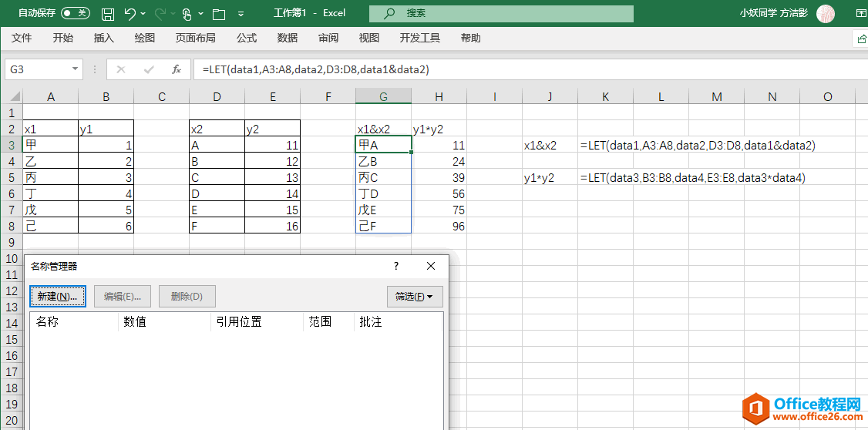
Task: Switch to the 绘图 tab
Action: (x=144, y=38)
